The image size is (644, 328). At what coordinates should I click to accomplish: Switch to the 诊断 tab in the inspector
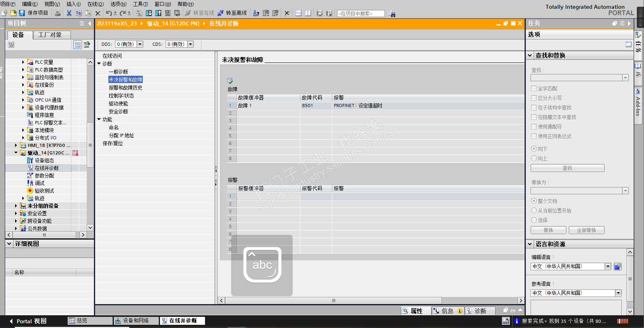pos(480,311)
